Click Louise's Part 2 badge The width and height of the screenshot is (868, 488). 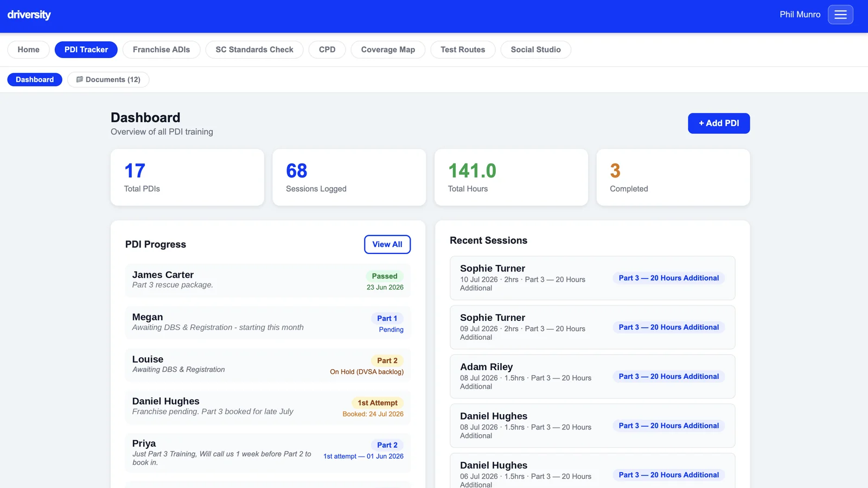point(387,360)
